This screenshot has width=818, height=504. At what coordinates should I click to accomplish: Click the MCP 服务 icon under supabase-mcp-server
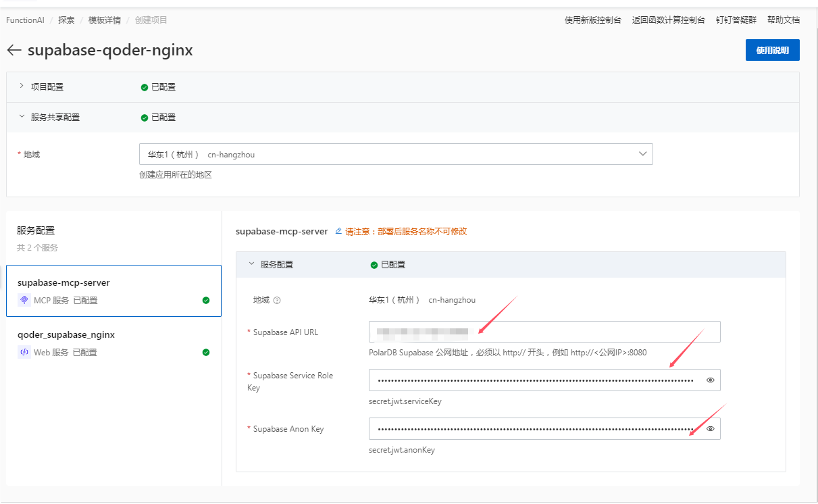(24, 300)
